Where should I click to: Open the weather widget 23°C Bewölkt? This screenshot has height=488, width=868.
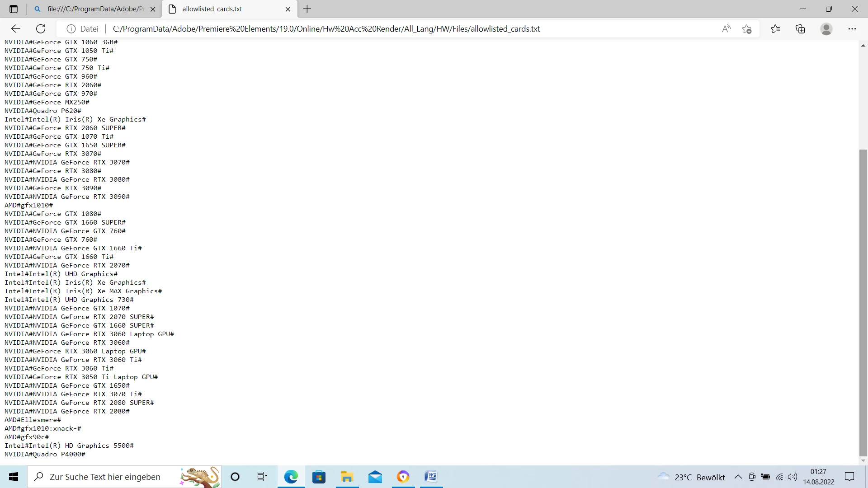click(692, 477)
